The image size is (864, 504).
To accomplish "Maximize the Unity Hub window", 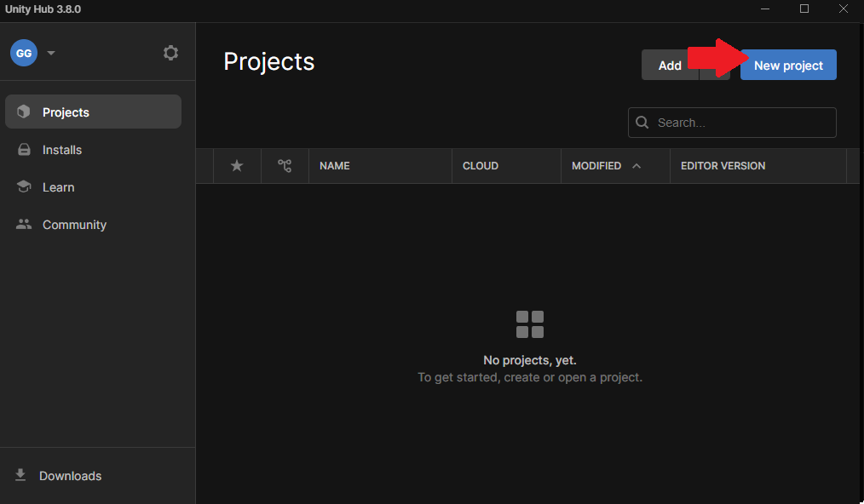I will click(804, 9).
